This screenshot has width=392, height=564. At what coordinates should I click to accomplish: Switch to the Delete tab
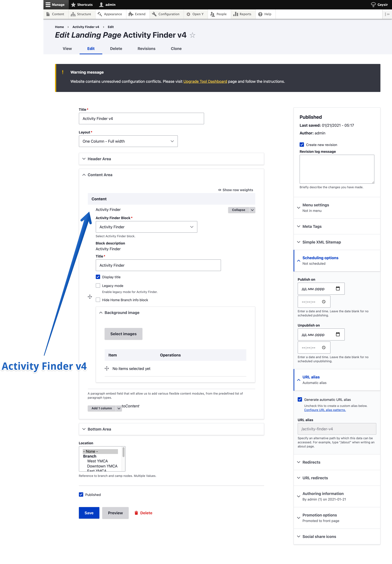tap(116, 49)
